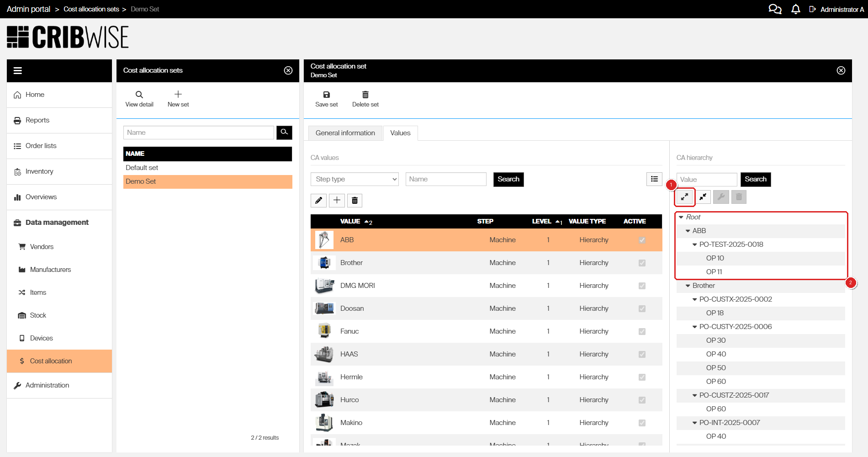Open Administration in the sidebar
This screenshot has width=868, height=457.
pyautogui.click(x=59, y=385)
